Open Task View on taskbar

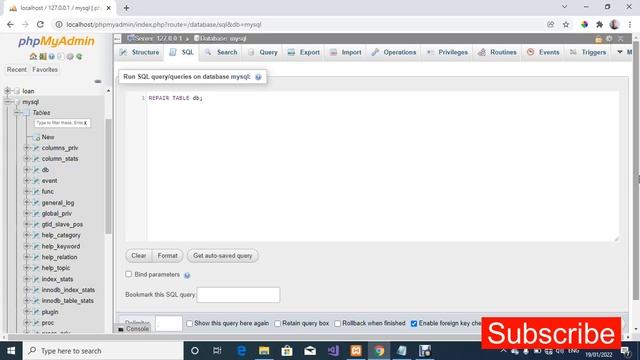pyautogui.click(x=217, y=351)
